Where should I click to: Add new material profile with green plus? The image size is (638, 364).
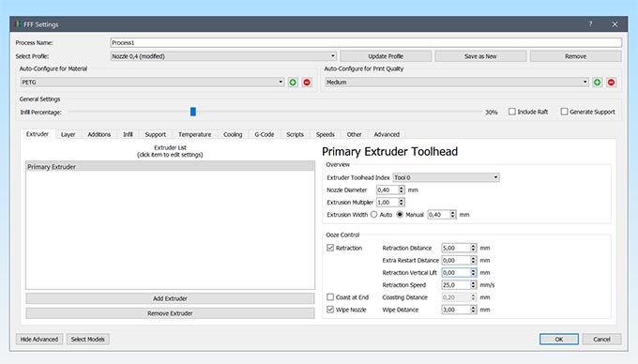click(x=293, y=83)
